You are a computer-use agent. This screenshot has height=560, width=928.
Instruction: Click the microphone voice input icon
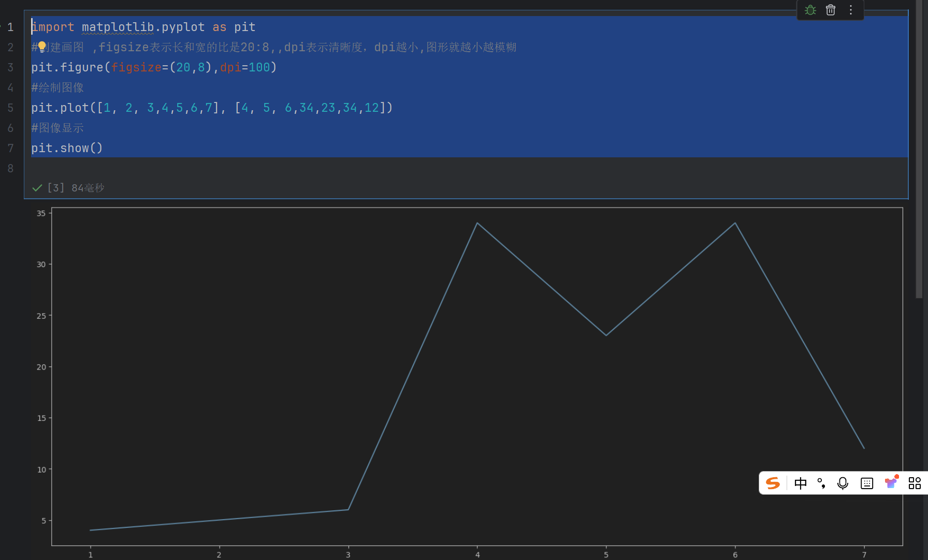coord(843,483)
